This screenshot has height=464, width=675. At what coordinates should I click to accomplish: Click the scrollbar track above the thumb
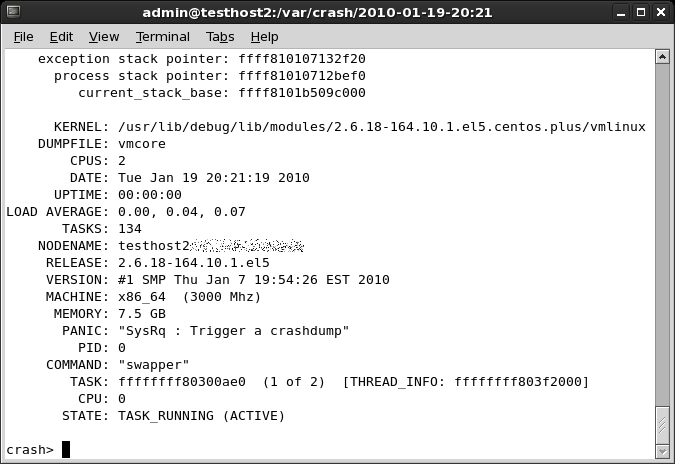point(663,230)
